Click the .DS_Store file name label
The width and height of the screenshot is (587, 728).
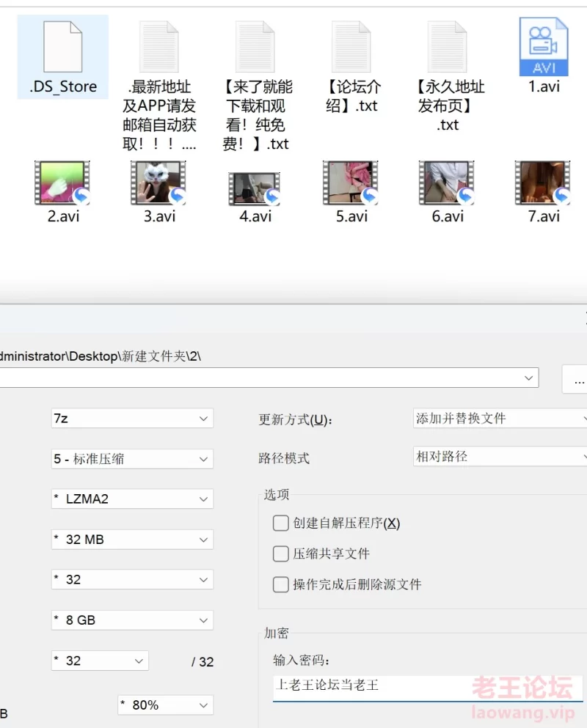click(63, 87)
